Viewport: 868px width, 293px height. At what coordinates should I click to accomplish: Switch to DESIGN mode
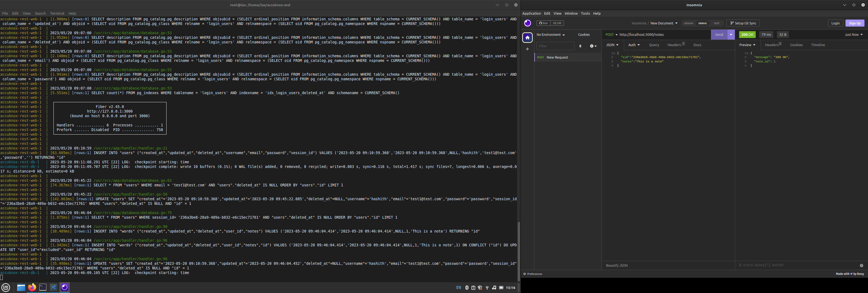(x=688, y=23)
